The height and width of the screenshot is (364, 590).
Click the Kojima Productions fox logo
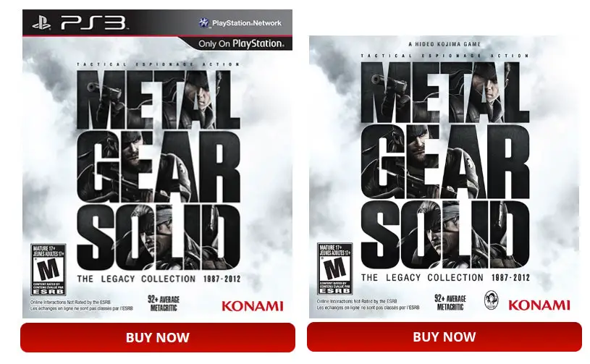491,300
